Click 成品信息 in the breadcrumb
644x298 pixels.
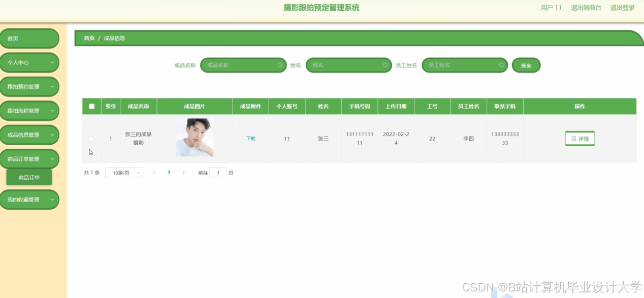(x=114, y=38)
